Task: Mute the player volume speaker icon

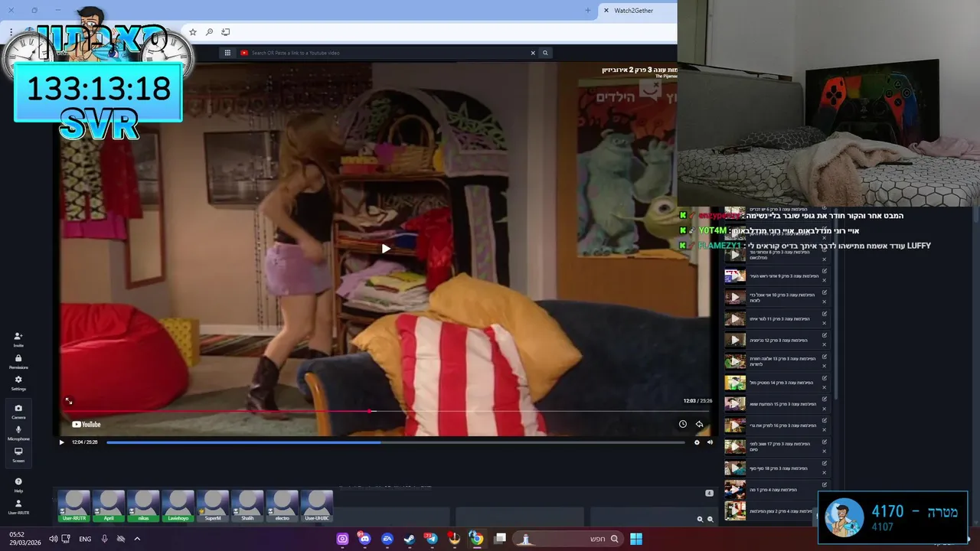Action: [x=710, y=442]
